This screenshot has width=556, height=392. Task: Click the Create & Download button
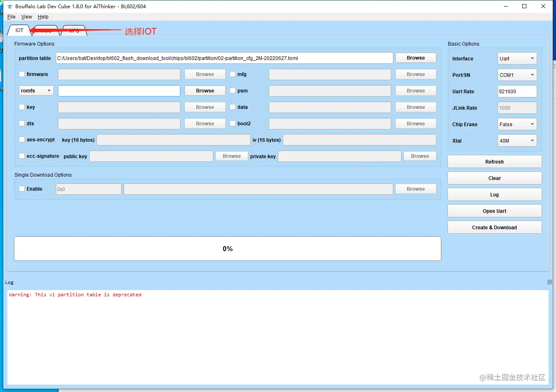(x=494, y=228)
